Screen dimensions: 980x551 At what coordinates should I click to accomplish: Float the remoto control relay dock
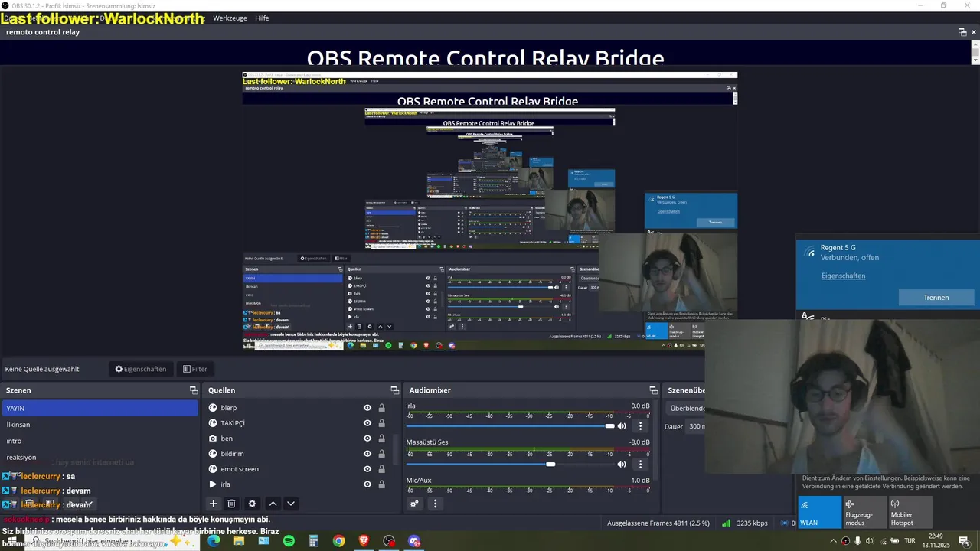[962, 32]
